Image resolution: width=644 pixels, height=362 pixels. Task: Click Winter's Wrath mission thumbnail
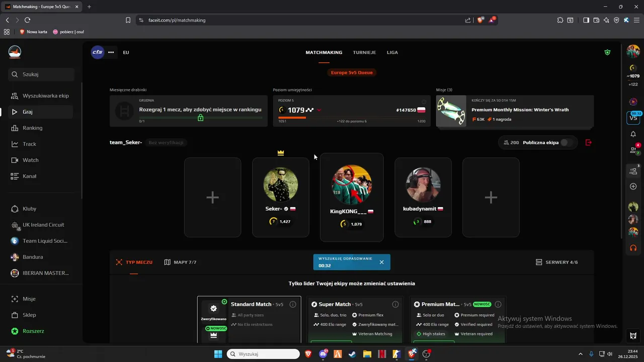(451, 111)
